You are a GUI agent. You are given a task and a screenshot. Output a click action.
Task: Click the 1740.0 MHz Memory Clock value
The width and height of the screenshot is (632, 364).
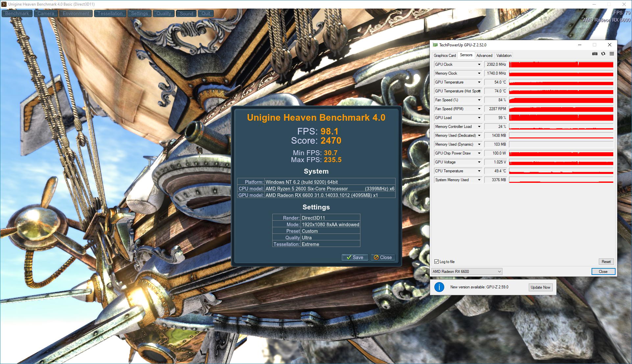click(496, 73)
